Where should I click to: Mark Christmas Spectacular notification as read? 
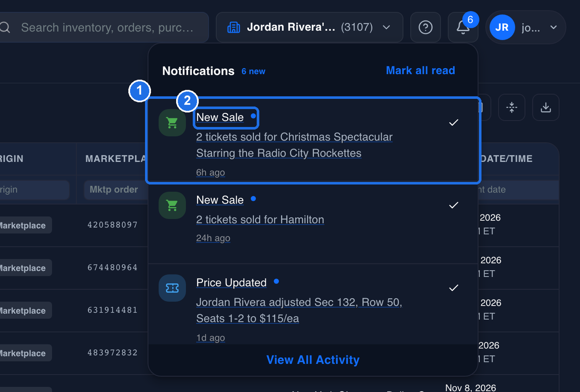(454, 122)
